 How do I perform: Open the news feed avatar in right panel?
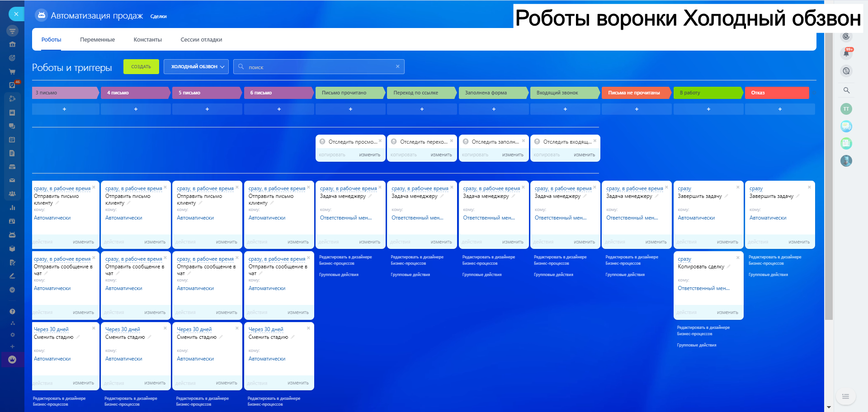coord(846,144)
